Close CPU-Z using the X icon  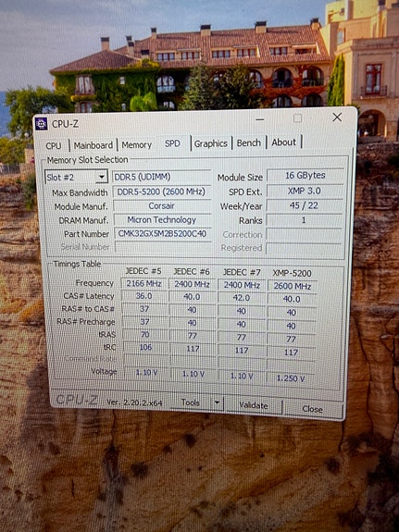pyautogui.click(x=337, y=118)
